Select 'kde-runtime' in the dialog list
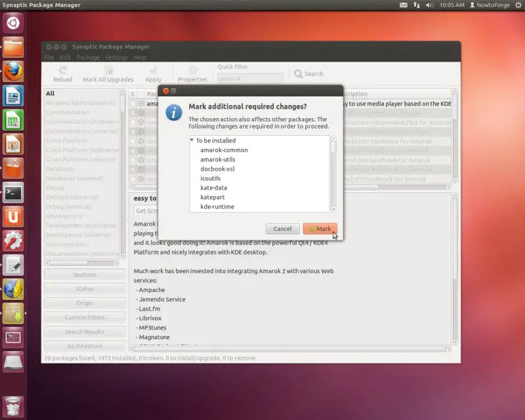Screen dimensions: 525x420 [x=217, y=207]
